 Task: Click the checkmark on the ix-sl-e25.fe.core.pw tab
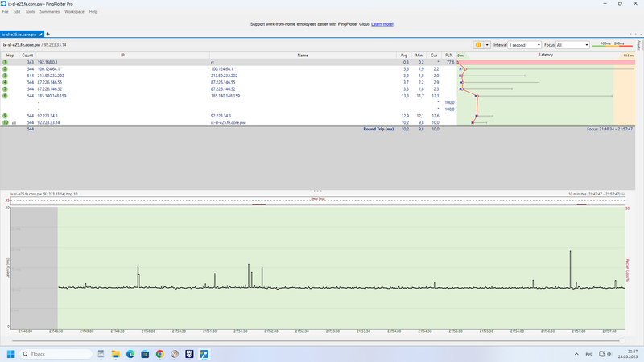coord(40,35)
